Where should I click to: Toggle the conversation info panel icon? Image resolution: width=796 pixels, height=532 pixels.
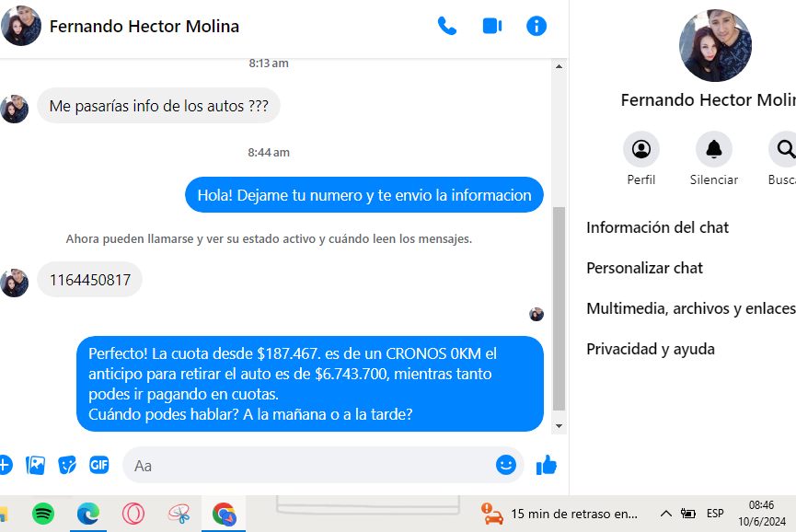[x=536, y=26]
